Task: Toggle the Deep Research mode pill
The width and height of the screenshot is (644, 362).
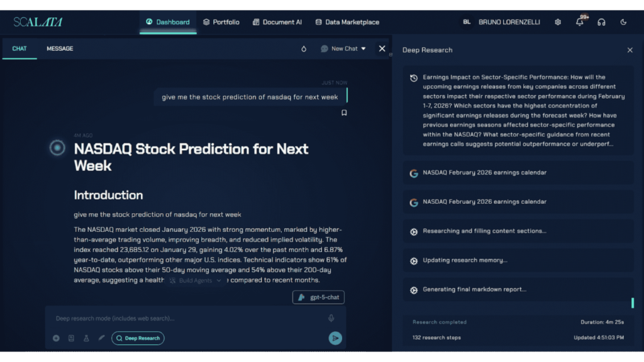Action: coord(138,338)
